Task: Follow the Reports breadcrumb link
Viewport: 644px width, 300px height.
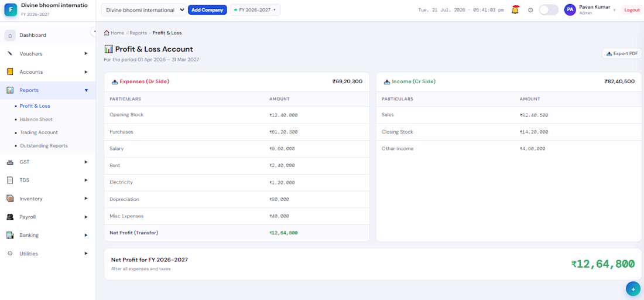Action: click(x=138, y=32)
